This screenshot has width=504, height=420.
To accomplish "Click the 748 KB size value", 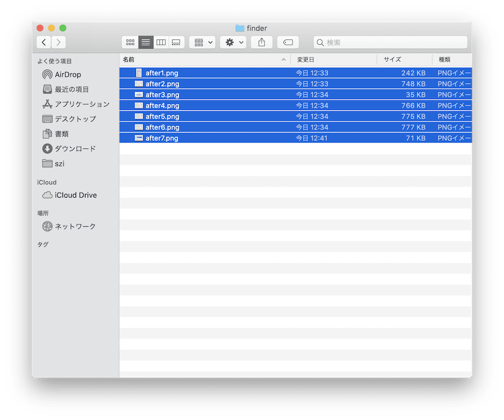I will [x=414, y=84].
